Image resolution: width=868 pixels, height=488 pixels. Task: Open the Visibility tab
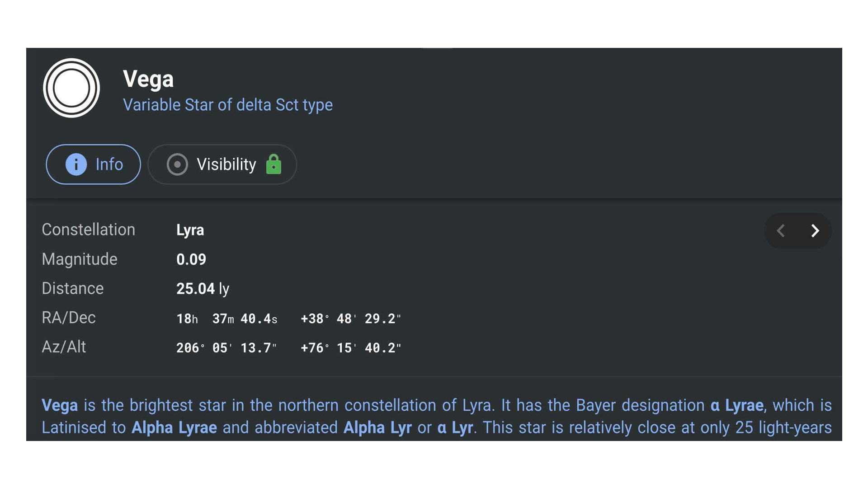[x=222, y=164]
